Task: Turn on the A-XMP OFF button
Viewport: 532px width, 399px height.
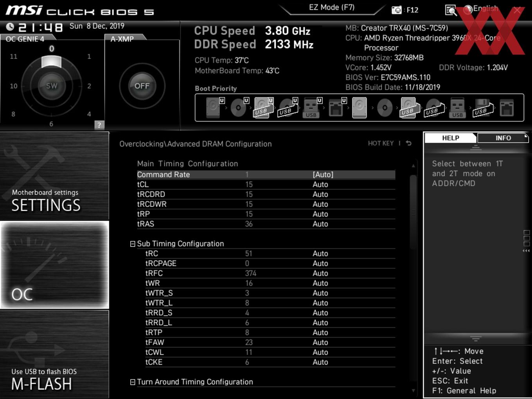Action: coord(142,86)
